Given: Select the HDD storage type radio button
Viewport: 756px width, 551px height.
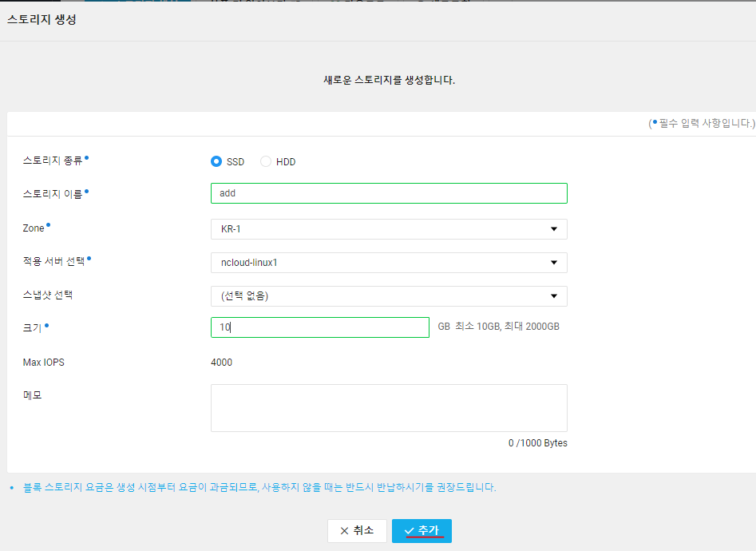Looking at the screenshot, I should (x=266, y=161).
